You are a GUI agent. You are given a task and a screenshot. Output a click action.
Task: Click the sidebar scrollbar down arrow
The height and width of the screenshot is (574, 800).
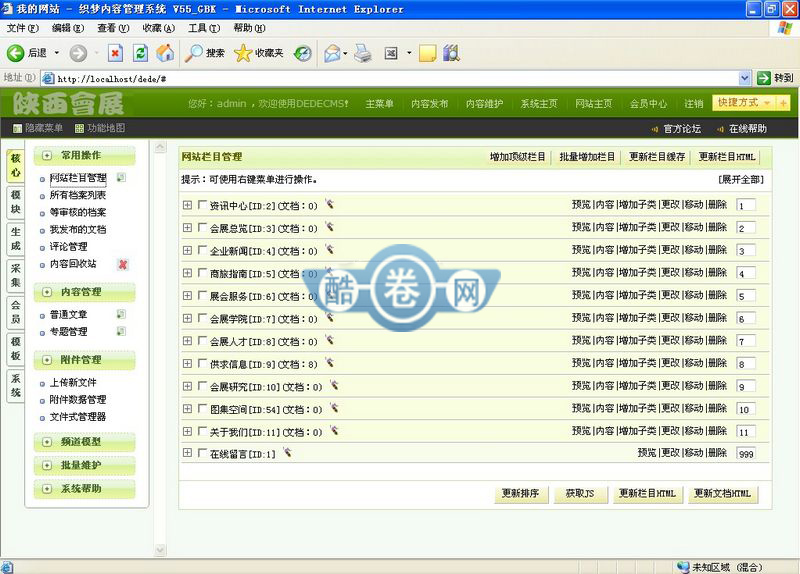pyautogui.click(x=160, y=550)
